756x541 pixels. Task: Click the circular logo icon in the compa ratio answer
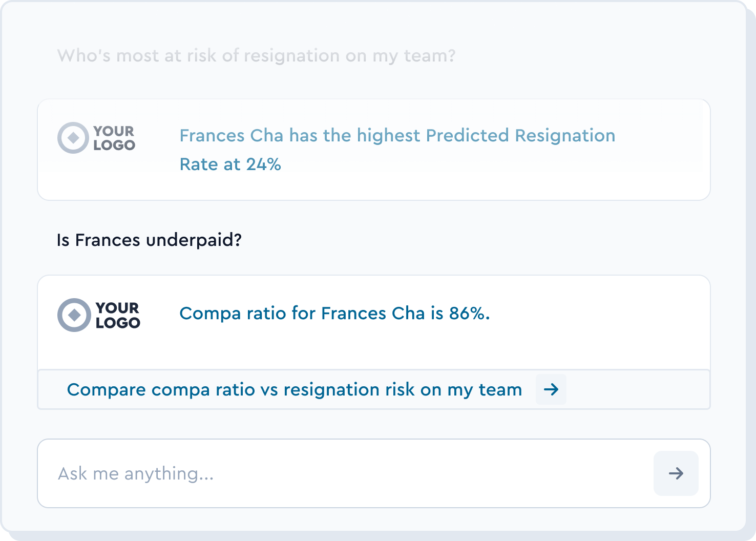(x=74, y=315)
